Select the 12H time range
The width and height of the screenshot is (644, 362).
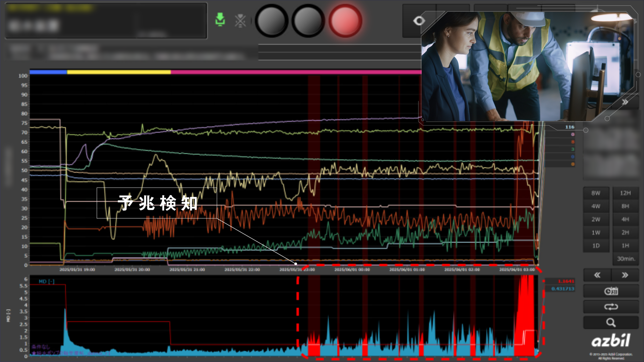(x=625, y=193)
